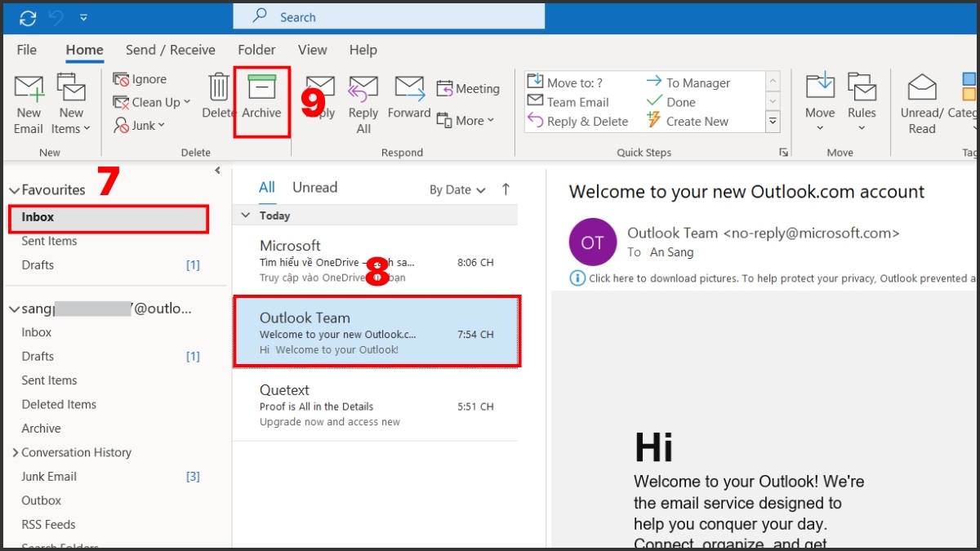Click Create New quick step
The height and width of the screenshot is (551, 980).
click(688, 122)
